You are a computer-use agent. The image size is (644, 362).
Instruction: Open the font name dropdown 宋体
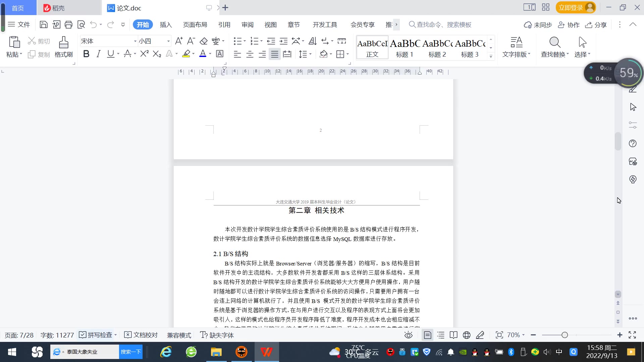click(x=135, y=41)
